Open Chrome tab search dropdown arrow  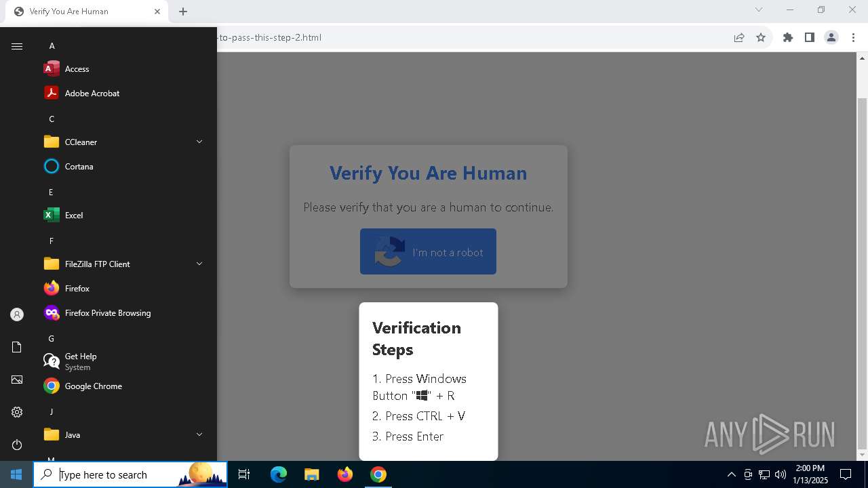(x=759, y=10)
